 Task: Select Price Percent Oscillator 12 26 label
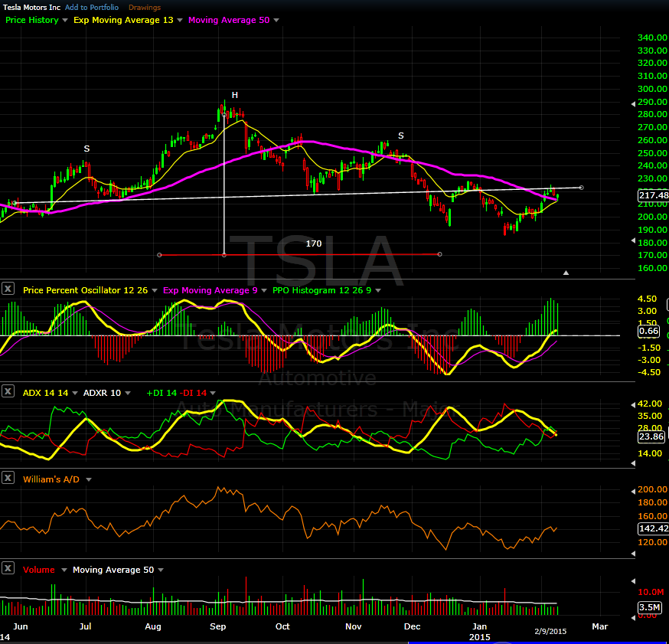(x=85, y=290)
